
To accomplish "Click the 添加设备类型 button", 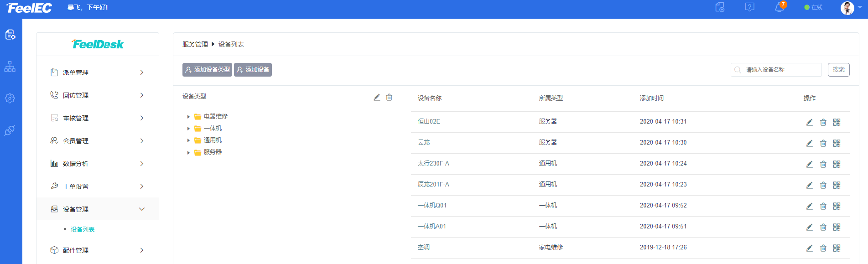I will tap(208, 70).
